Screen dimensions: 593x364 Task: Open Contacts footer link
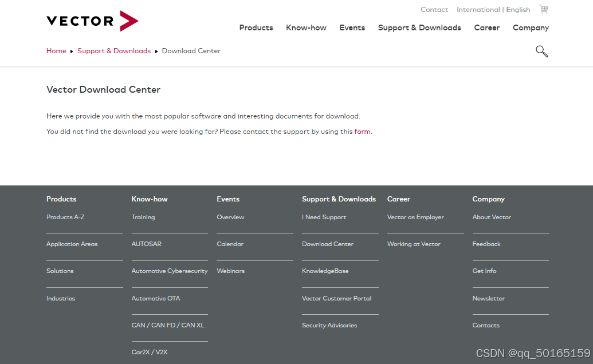tap(486, 325)
